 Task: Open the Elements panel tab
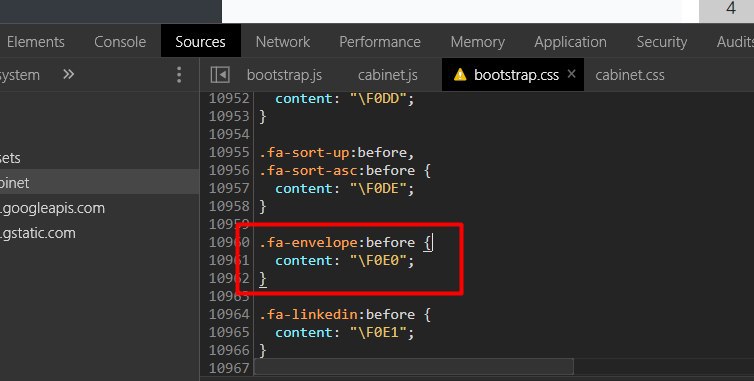(x=35, y=42)
